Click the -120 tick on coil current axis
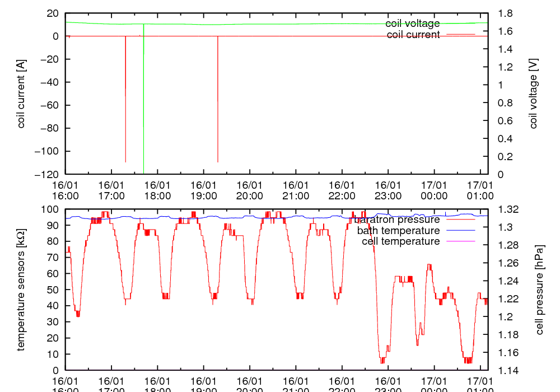Viewport: 560px width, 392px height. (x=48, y=174)
